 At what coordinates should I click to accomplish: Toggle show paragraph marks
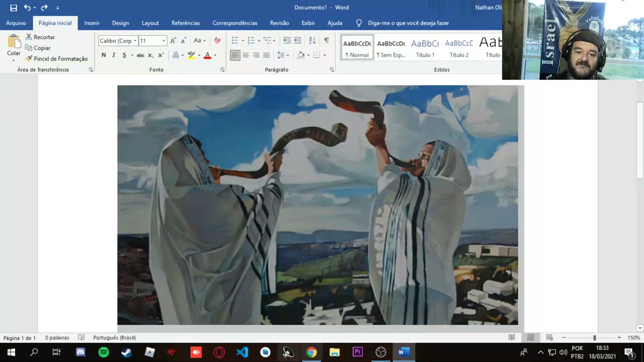click(327, 41)
